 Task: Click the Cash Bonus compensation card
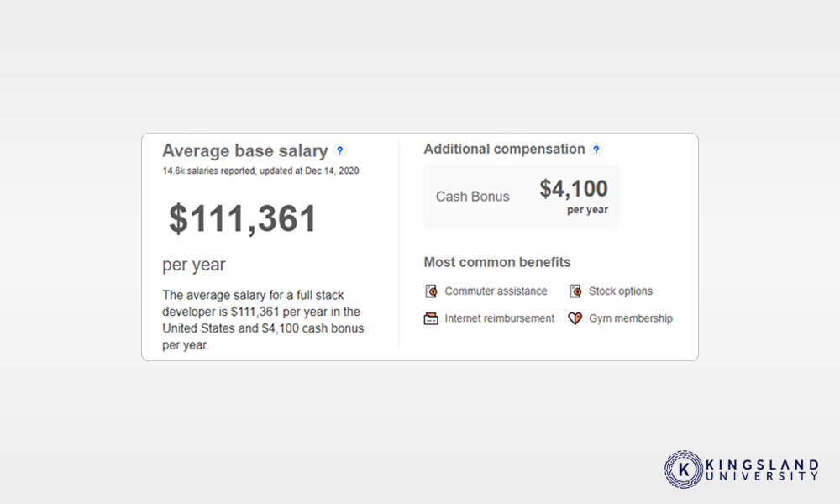click(522, 197)
